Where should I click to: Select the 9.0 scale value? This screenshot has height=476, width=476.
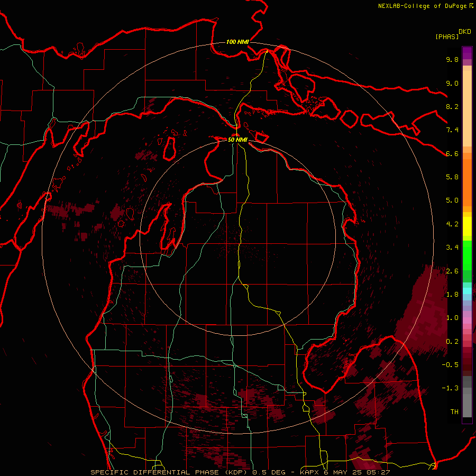(452, 83)
